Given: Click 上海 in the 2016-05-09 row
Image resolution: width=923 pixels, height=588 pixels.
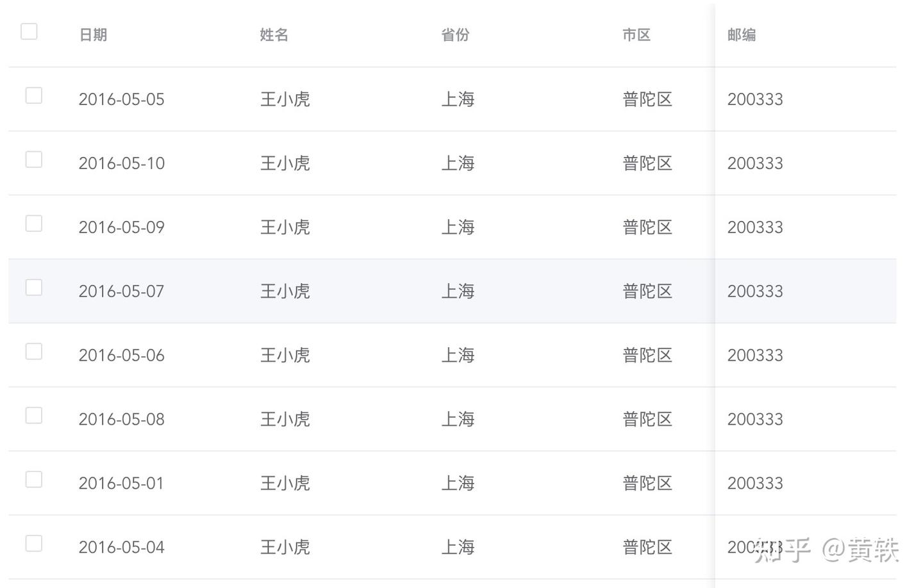Looking at the screenshot, I should (x=458, y=227).
